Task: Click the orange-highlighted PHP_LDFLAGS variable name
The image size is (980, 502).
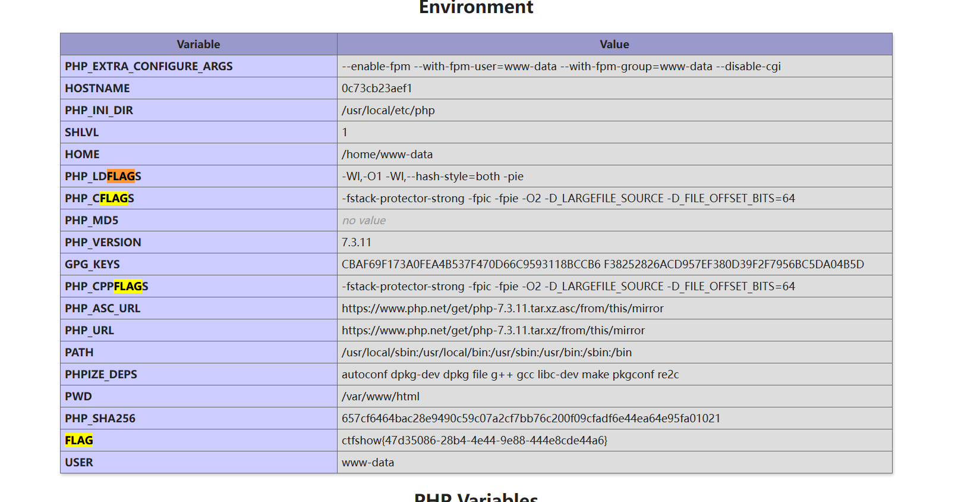Action: click(103, 177)
